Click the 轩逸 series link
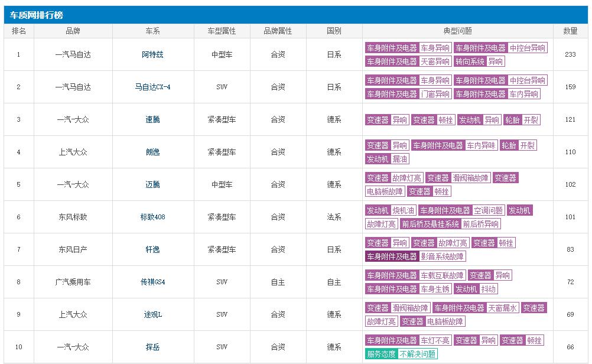The image size is (592, 364). pos(152,249)
